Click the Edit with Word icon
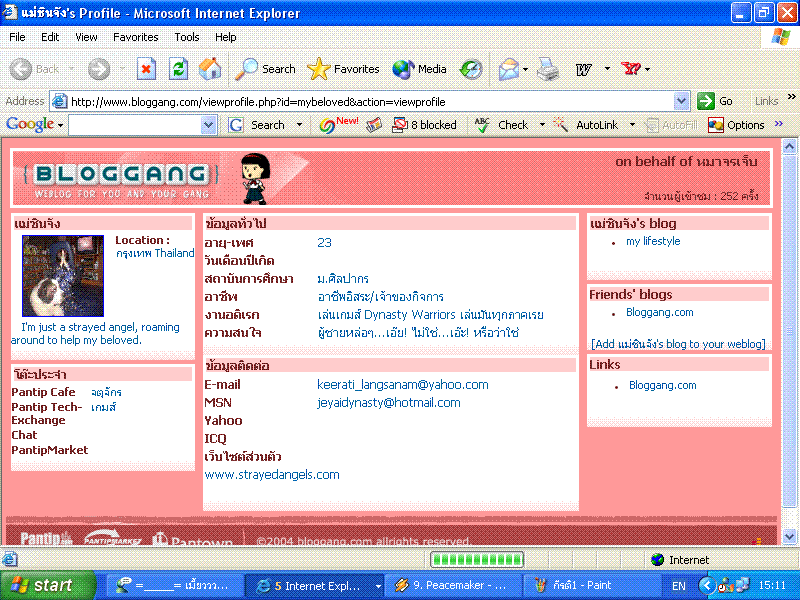Image resolution: width=800 pixels, height=600 pixels. pyautogui.click(x=583, y=69)
